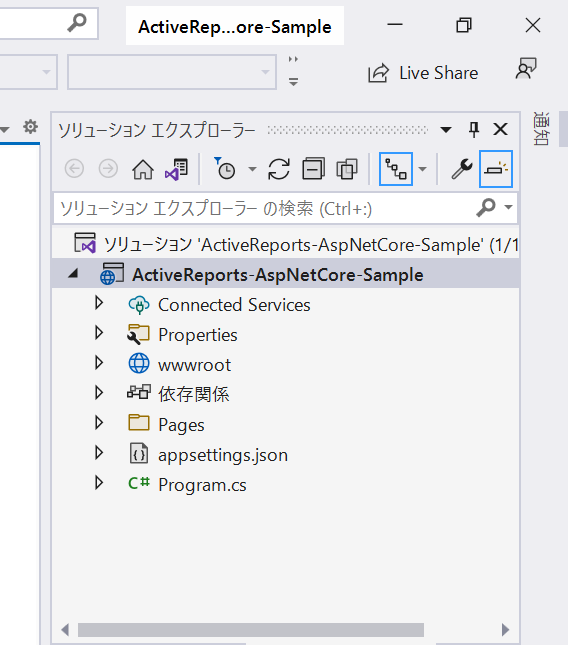Expand the Connected Services node

(x=99, y=303)
